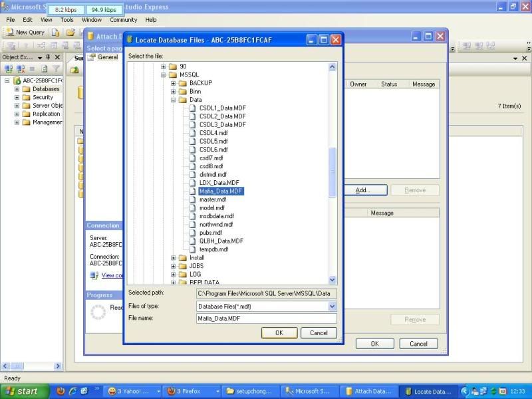This screenshot has width=532, height=399.
Task: Open the Edit menu
Action: (x=27, y=20)
